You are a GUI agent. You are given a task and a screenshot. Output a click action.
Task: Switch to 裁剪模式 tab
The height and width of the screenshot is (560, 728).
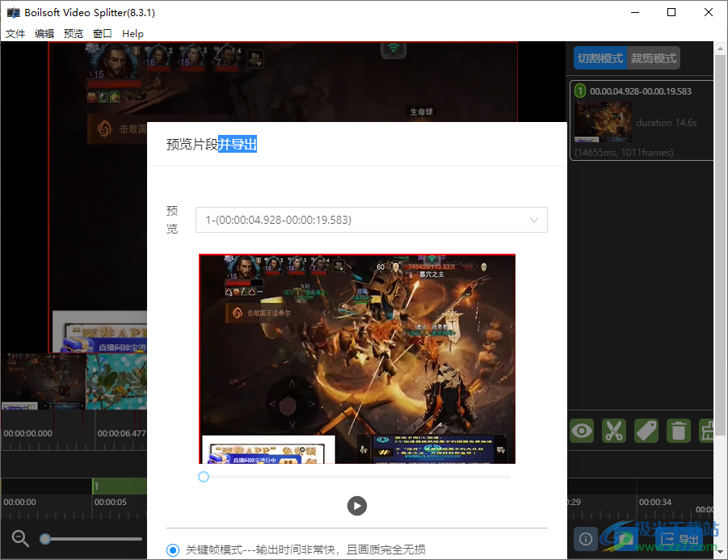click(x=653, y=58)
